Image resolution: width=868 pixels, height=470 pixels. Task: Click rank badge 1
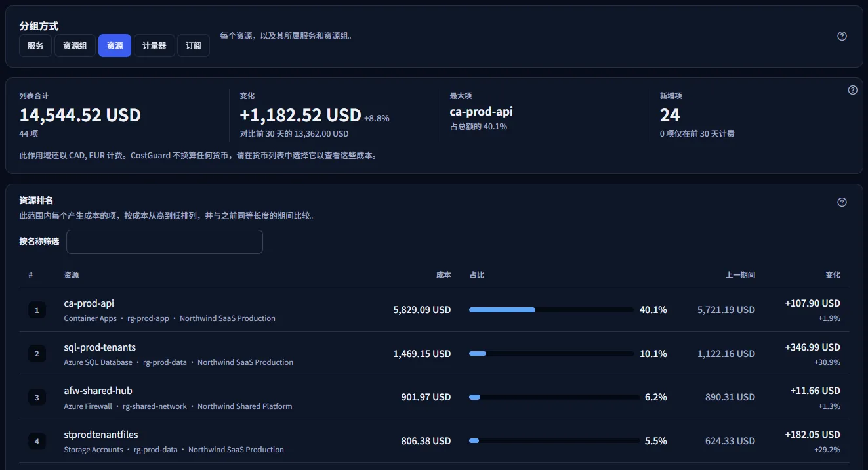(x=37, y=310)
